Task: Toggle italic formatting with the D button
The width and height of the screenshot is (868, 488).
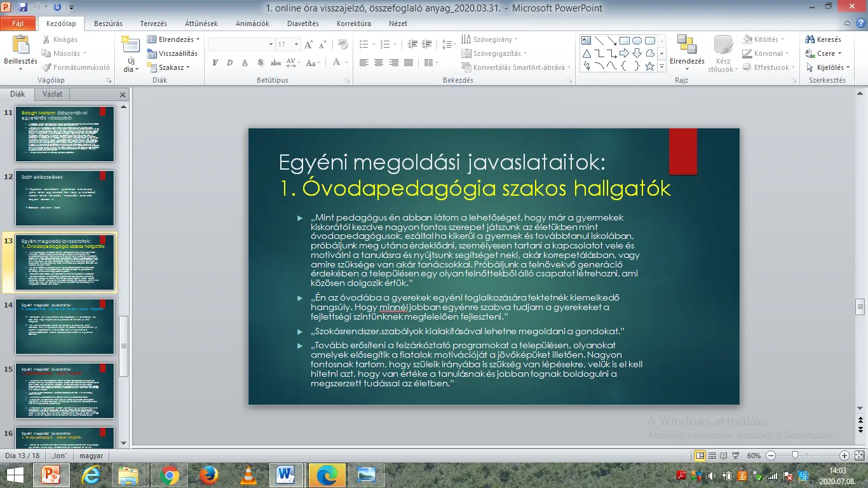Action: (x=230, y=63)
